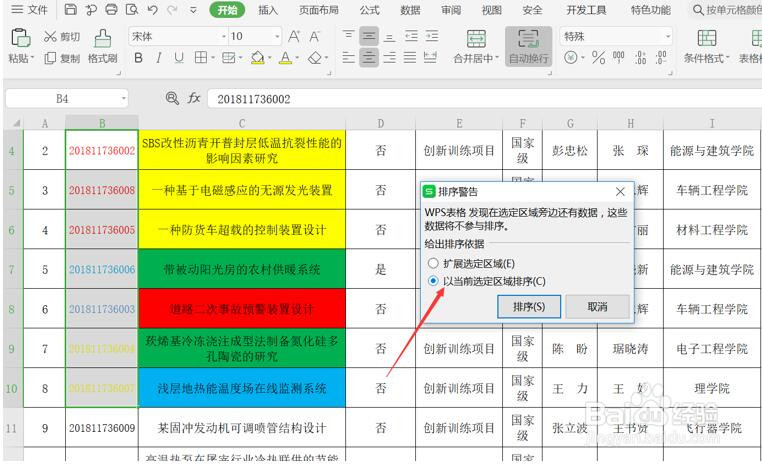The image size is (762, 464).
Task: Click the Print icon in quick access toolbar
Action: tap(111, 9)
